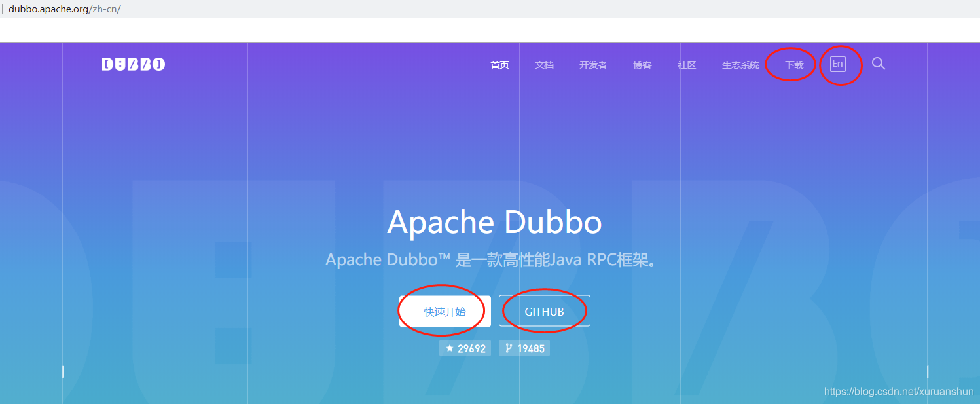Click the Apache Dubbo heading
Viewport: 980px width, 404px height.
tap(494, 222)
